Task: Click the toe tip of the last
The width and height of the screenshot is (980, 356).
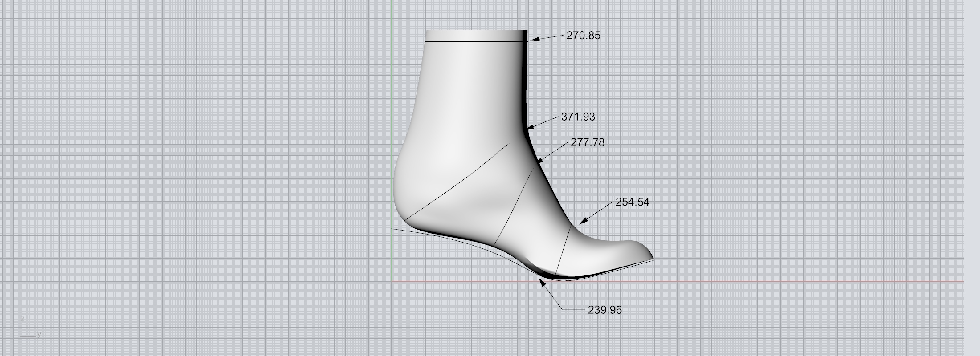Action: [x=651, y=257]
